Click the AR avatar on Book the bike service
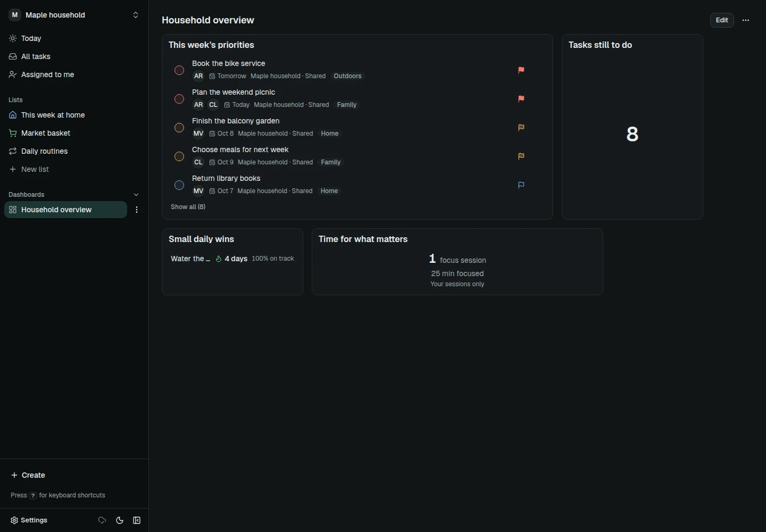 coord(198,76)
